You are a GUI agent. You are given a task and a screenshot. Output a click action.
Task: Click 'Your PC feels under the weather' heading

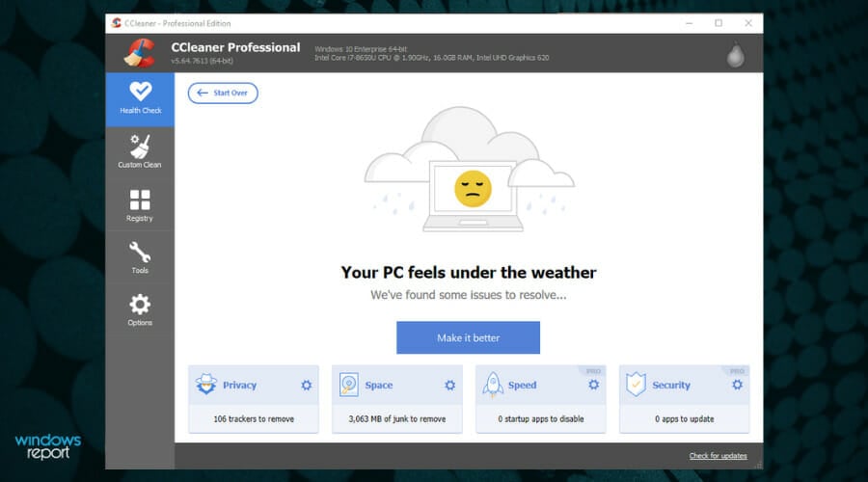(x=469, y=272)
